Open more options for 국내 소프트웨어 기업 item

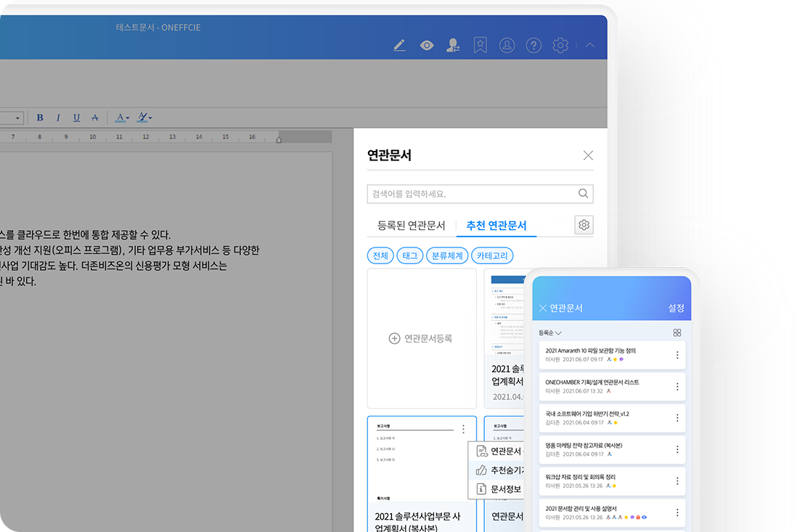[677, 417]
